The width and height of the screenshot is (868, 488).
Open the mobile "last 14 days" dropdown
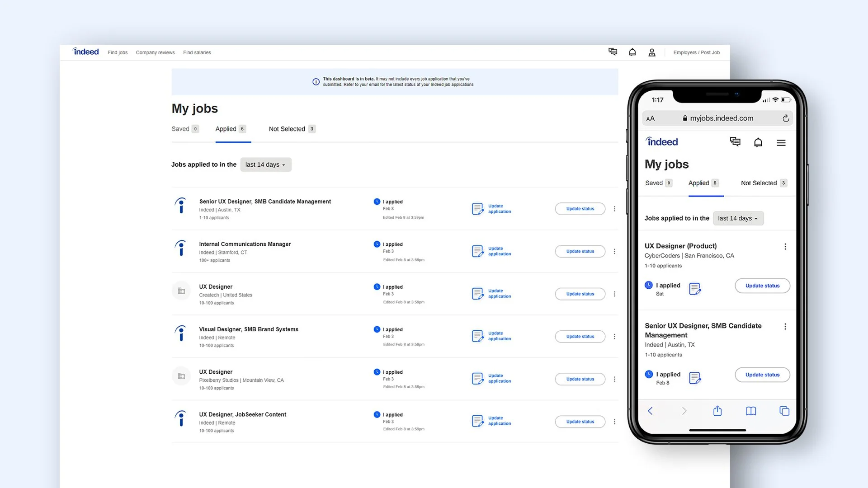738,218
